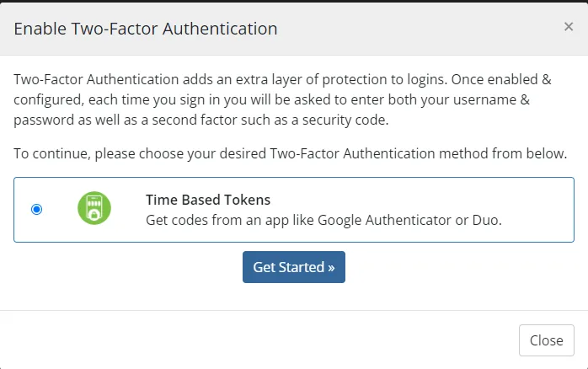This screenshot has width=588, height=369.
Task: Click the 'Get codes from an app' description
Action: coord(323,220)
